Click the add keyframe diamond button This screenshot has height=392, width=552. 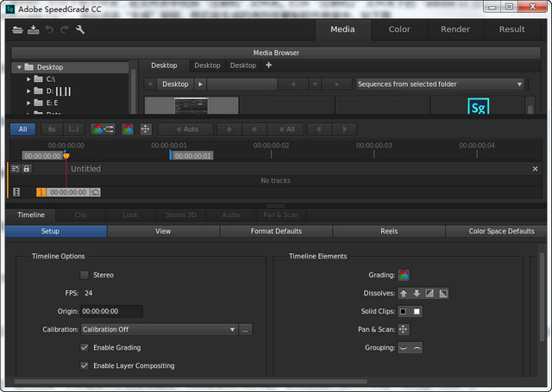pyautogui.click(x=229, y=129)
